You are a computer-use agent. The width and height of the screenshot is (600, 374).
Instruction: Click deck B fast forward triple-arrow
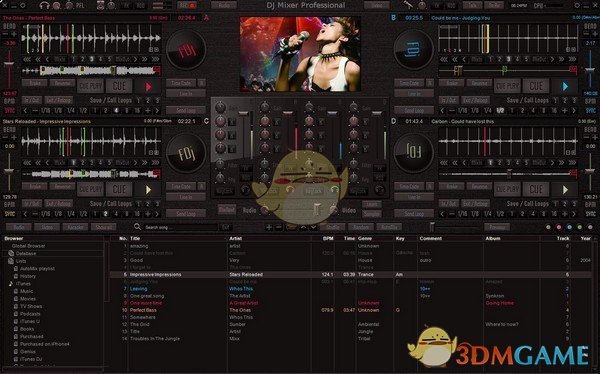(x=572, y=59)
